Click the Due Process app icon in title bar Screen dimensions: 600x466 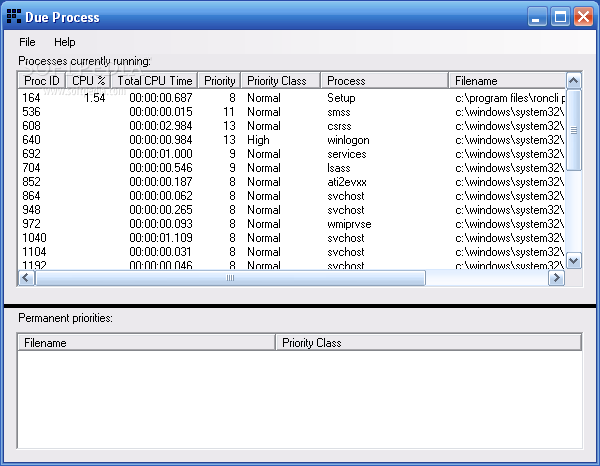tap(14, 16)
